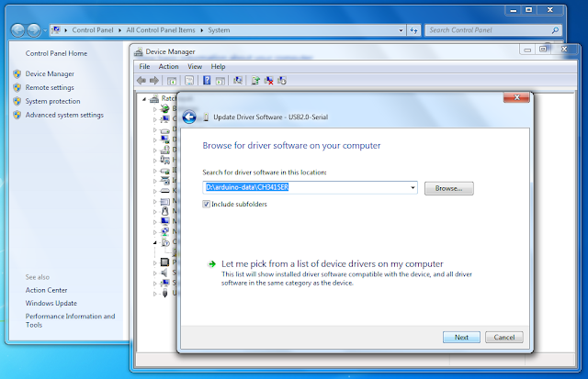This screenshot has width=588, height=379.
Task: Tick the Include subfolders checkbox
Action: point(206,204)
